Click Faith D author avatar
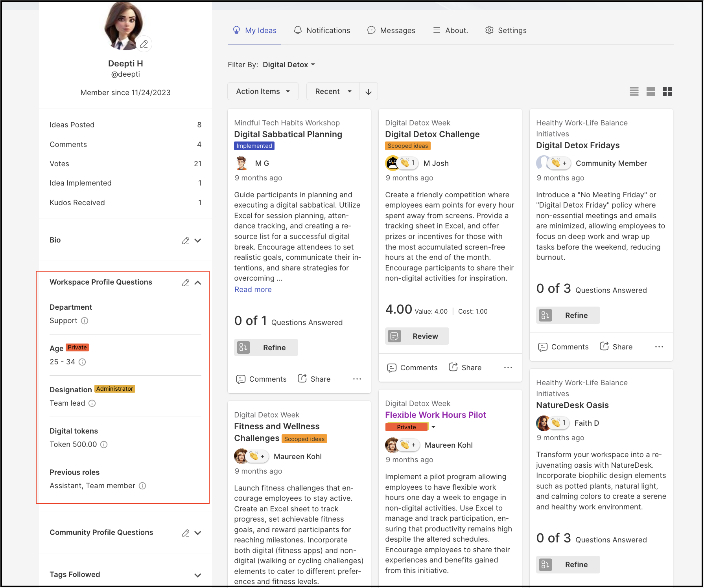This screenshot has height=588, width=704. pos(543,423)
